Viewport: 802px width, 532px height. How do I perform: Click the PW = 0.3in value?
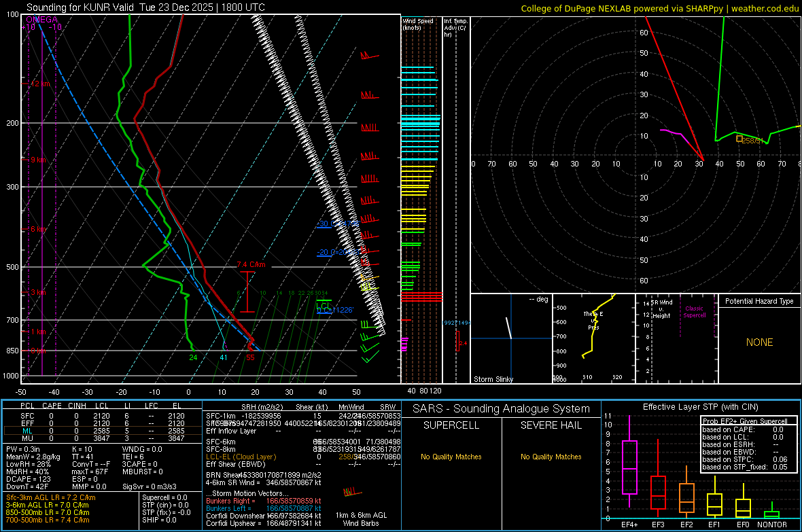click(24, 449)
